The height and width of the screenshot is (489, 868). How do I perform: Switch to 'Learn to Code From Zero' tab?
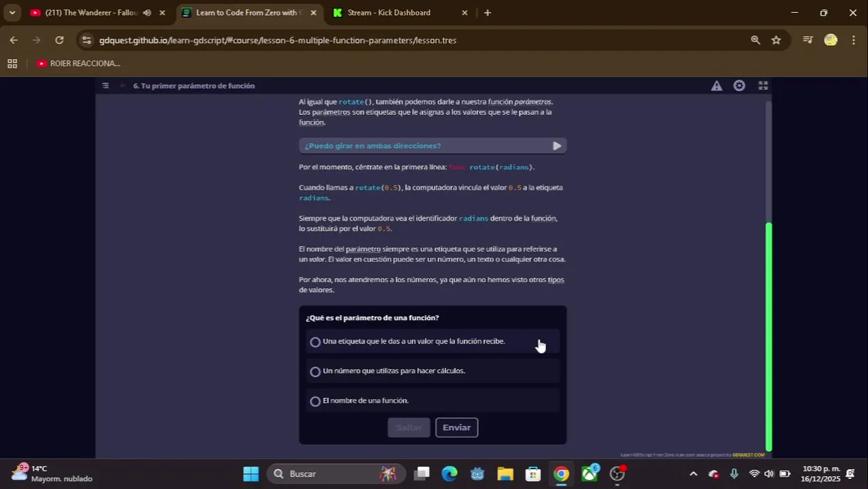[248, 12]
